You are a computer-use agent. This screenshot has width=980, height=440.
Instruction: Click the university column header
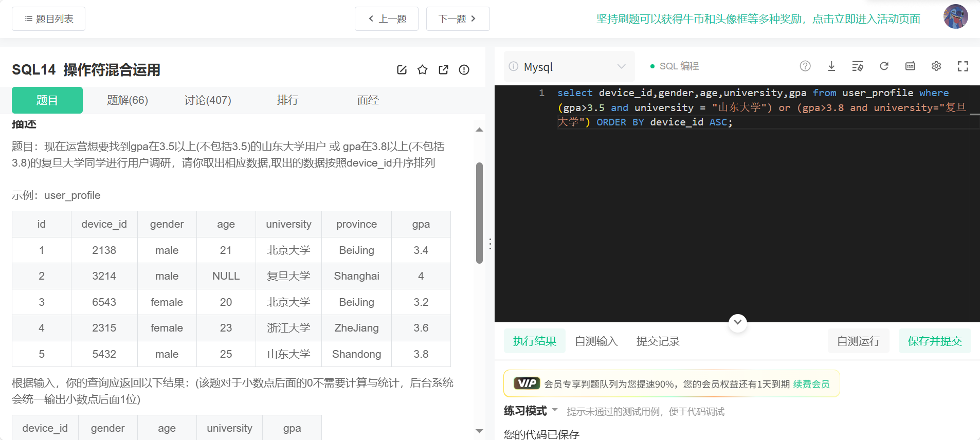(x=288, y=224)
